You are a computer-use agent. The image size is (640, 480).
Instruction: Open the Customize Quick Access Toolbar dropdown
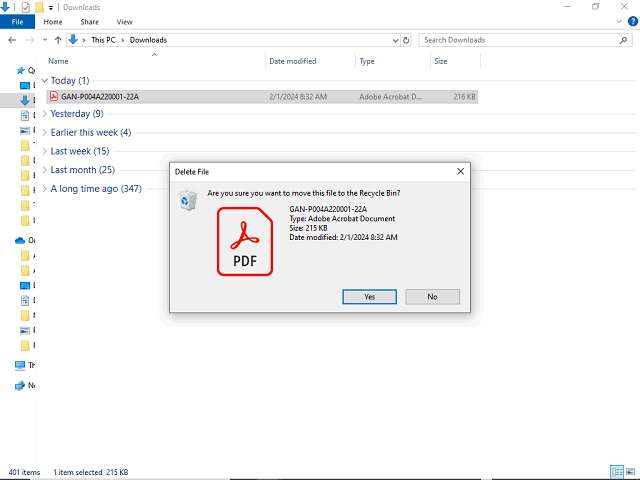point(51,7)
